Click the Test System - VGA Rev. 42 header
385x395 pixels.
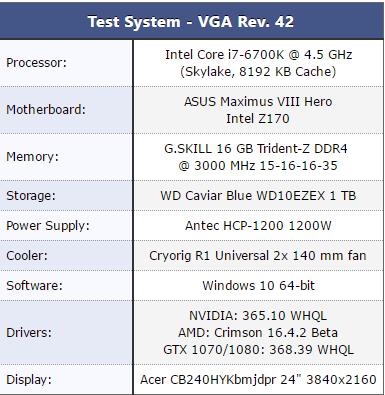tap(191, 22)
